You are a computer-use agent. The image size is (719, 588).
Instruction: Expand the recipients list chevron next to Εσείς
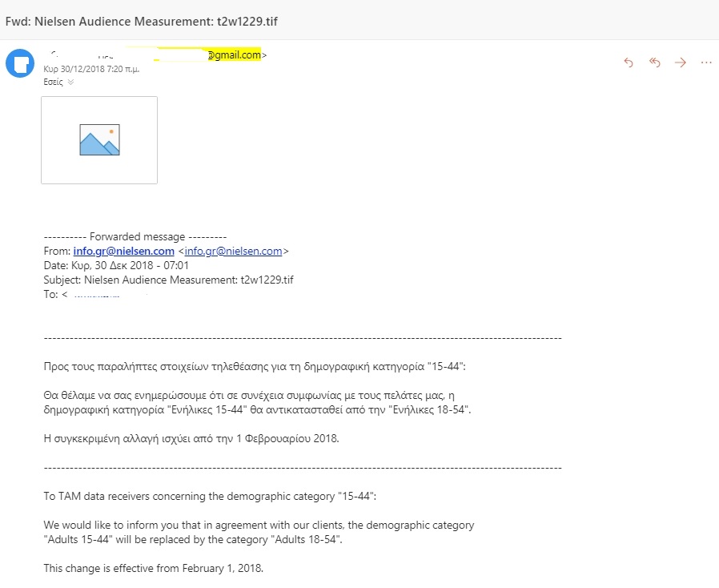(x=70, y=82)
